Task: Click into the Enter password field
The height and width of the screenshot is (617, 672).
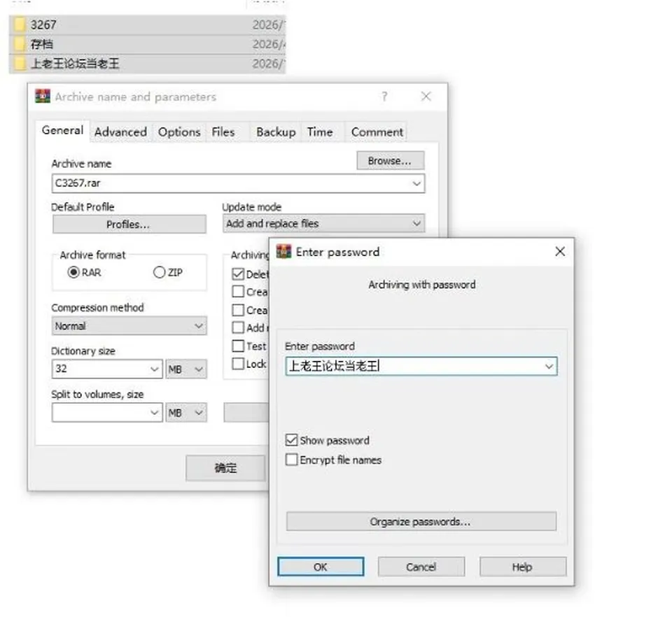Action: click(x=421, y=366)
